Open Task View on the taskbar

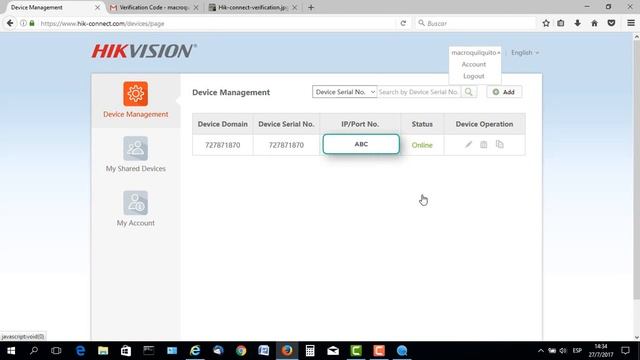56,351
